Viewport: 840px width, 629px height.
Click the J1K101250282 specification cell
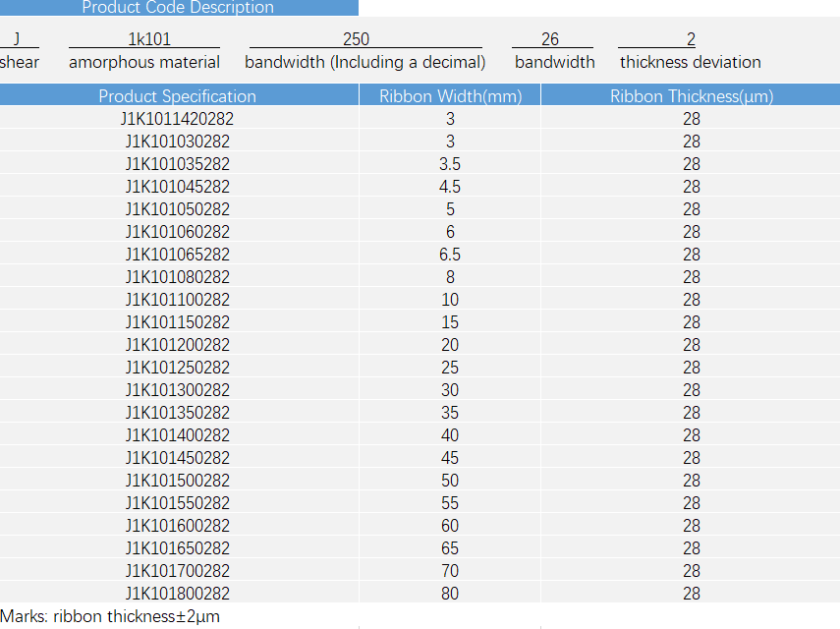pos(178,368)
